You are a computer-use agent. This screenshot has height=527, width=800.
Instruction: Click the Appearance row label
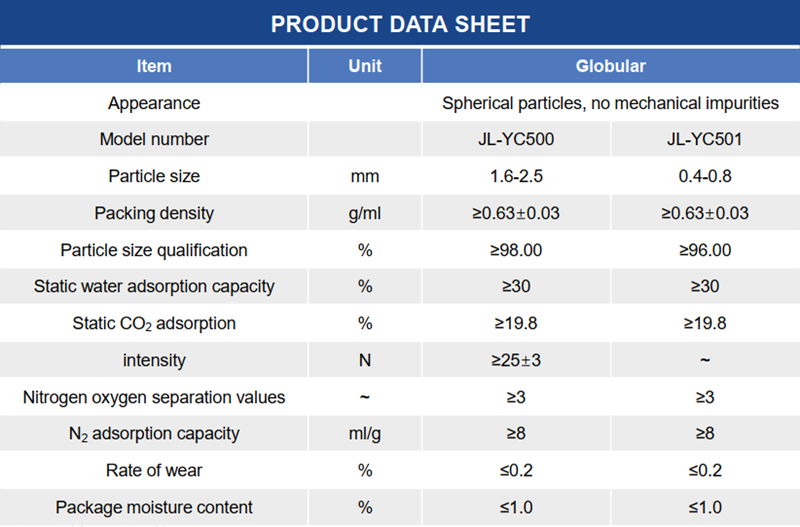pos(154,103)
